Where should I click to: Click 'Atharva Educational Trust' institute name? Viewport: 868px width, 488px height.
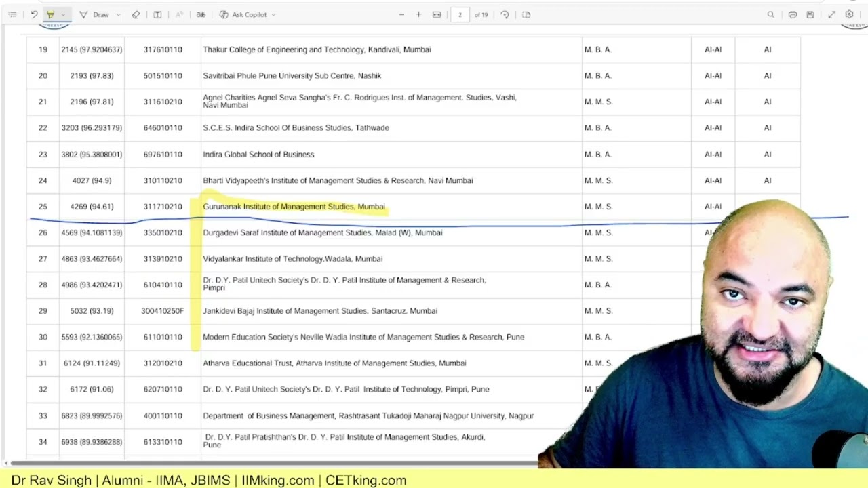pyautogui.click(x=334, y=363)
